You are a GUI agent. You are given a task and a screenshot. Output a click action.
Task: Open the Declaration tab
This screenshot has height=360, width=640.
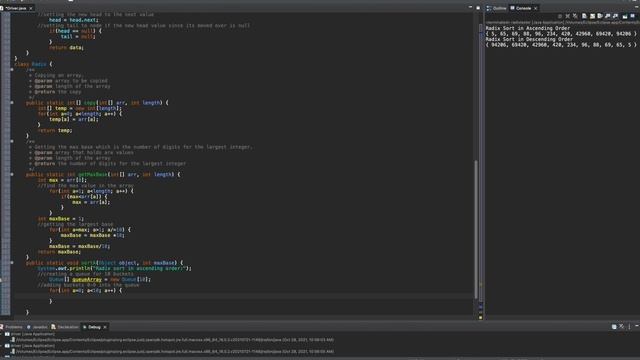(x=65, y=327)
